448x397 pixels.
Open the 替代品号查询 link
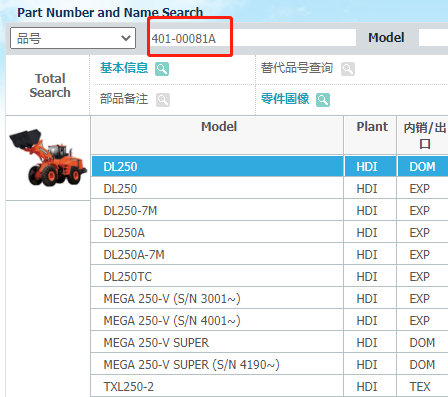[297, 68]
